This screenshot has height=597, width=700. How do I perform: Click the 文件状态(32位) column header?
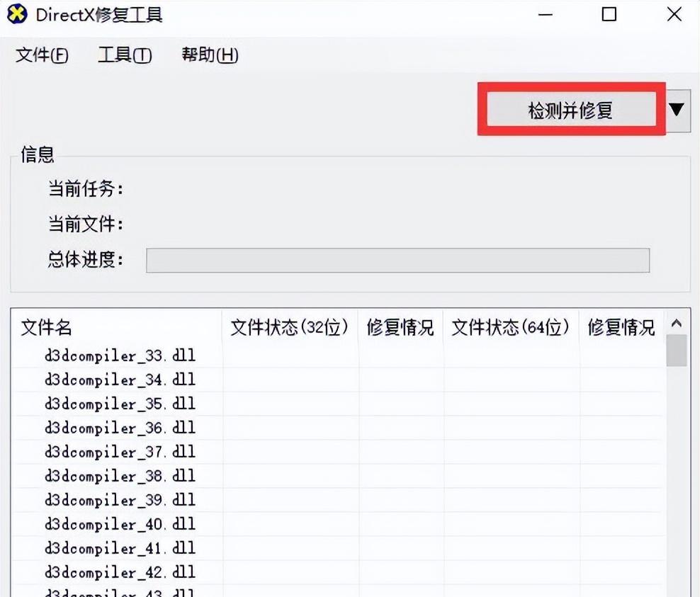pyautogui.click(x=289, y=327)
